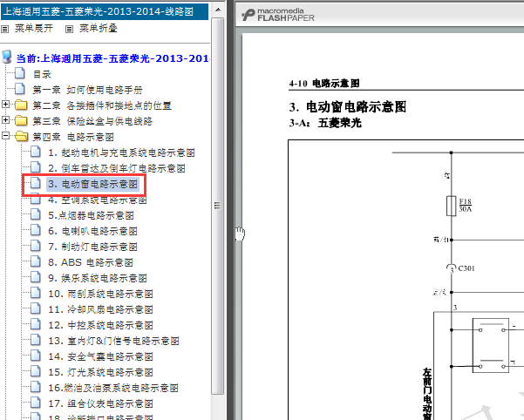This screenshot has height=420, width=524.
Task: Click page icon of 3. 电动窗电路示意图
Action: (x=36, y=183)
